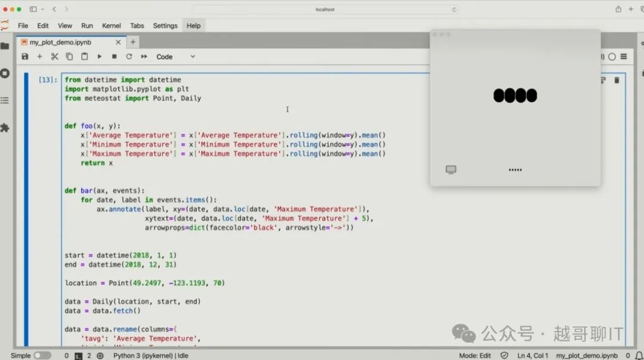Click the kernel sessions icon in status bar
Screen dimensions: 644x360
tap(100, 355)
